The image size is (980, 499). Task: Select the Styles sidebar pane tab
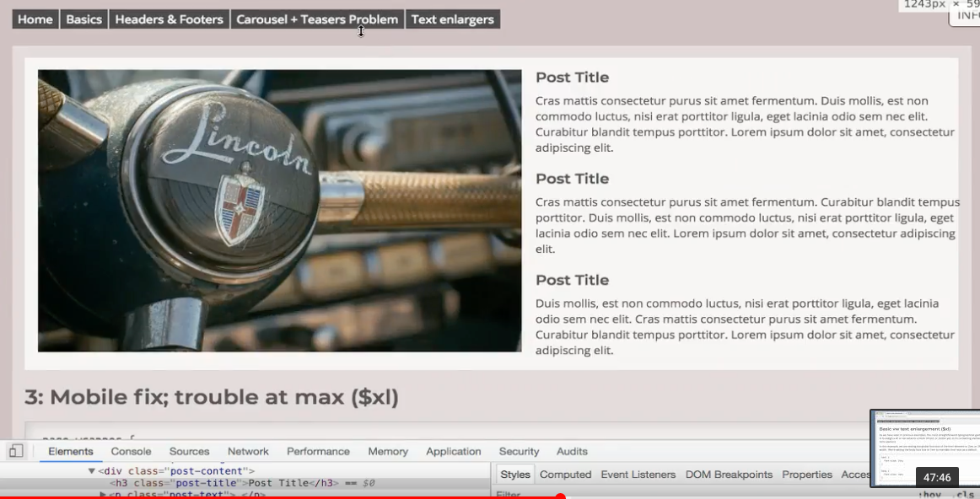click(x=515, y=475)
